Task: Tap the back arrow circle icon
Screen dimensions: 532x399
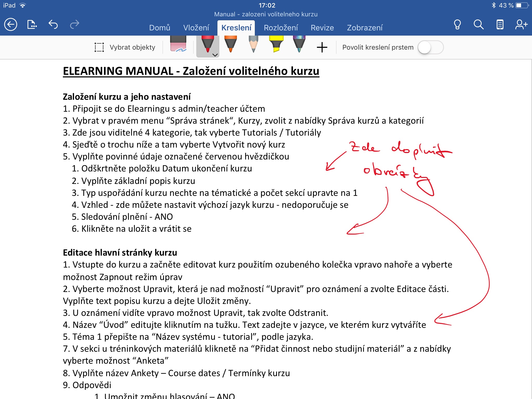Action: click(11, 25)
